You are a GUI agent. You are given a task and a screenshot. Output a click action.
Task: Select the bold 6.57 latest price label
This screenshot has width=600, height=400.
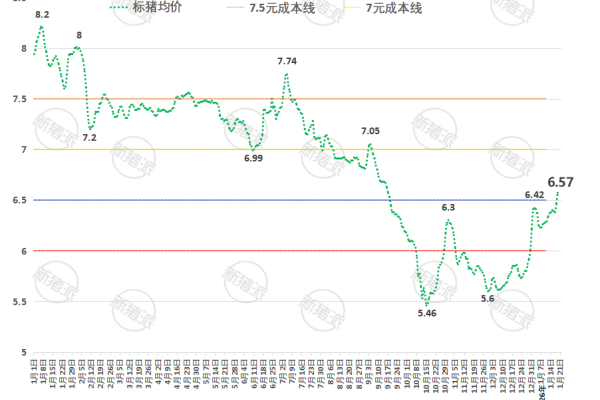point(561,181)
